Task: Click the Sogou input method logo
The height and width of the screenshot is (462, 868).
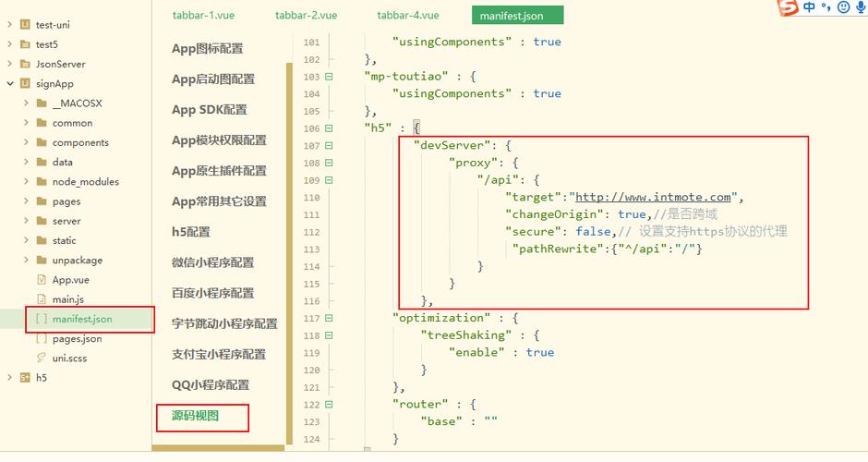Action: click(x=789, y=7)
